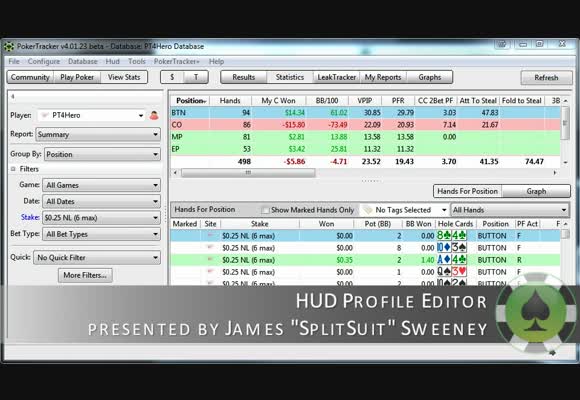Sort hands by the Won column header

tap(326, 224)
